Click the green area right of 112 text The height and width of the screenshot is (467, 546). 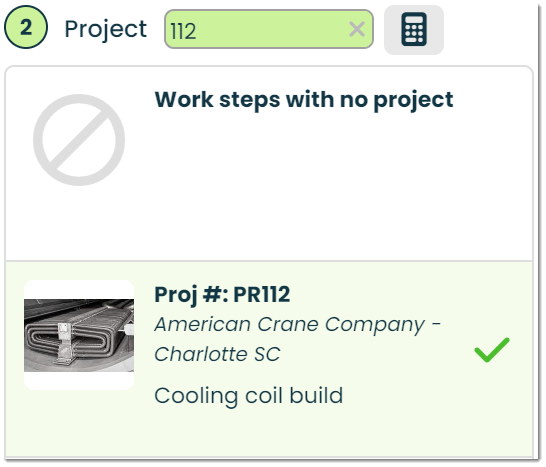tap(272, 30)
